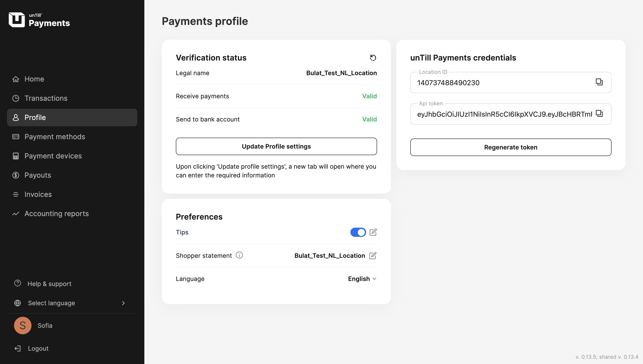Click Regenerate token button

tap(511, 147)
